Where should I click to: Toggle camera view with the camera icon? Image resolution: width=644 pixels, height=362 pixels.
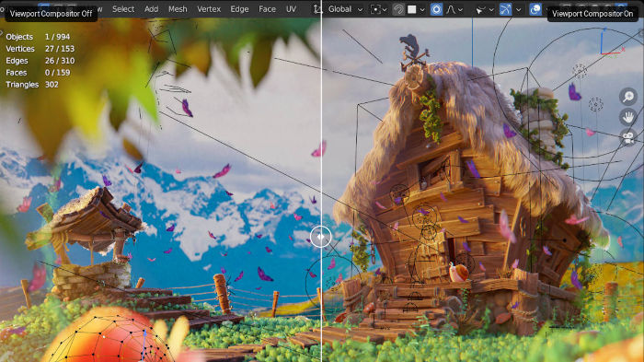point(628,137)
